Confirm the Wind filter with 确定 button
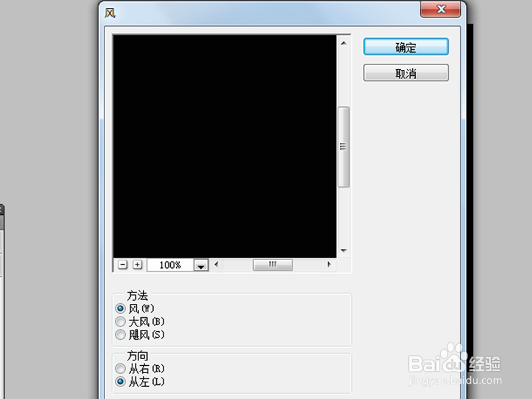The height and width of the screenshot is (399, 532). (406, 47)
